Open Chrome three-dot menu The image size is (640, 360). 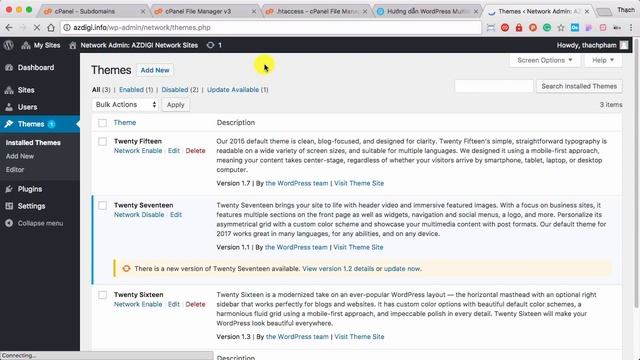click(631, 28)
